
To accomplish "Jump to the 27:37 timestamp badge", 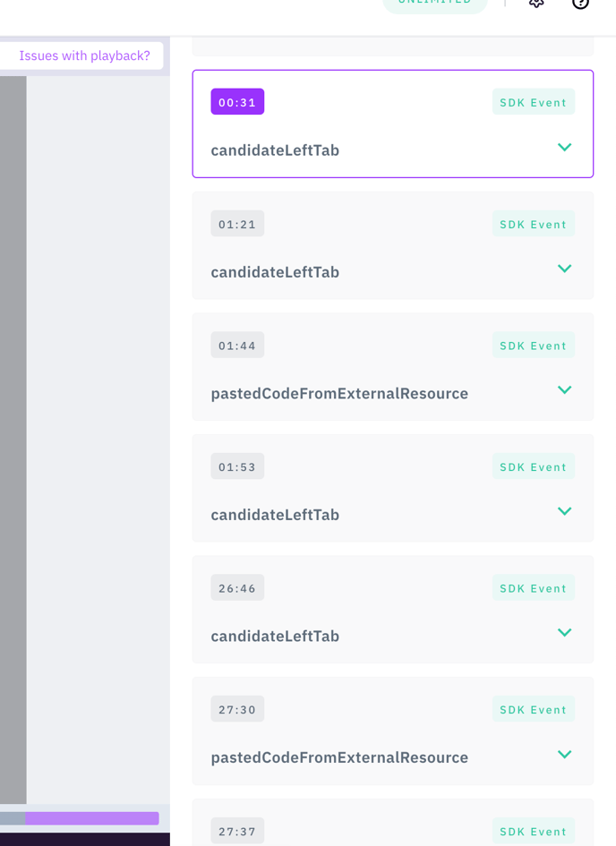I will click(237, 831).
